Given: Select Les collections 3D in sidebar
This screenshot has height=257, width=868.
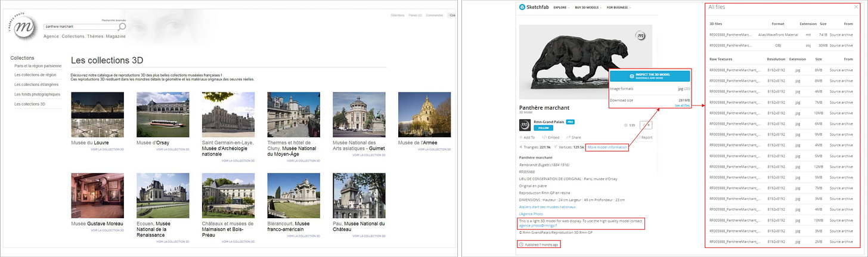Looking at the screenshot, I should (30, 104).
